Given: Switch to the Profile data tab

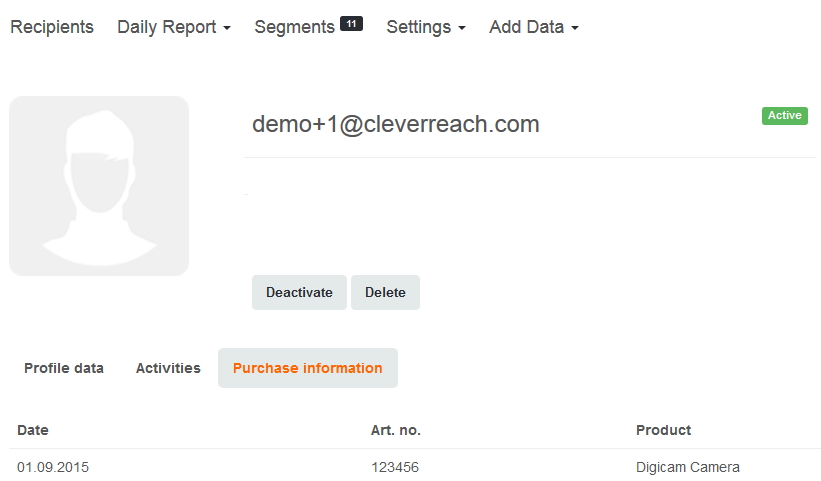Looking at the screenshot, I should (x=64, y=368).
